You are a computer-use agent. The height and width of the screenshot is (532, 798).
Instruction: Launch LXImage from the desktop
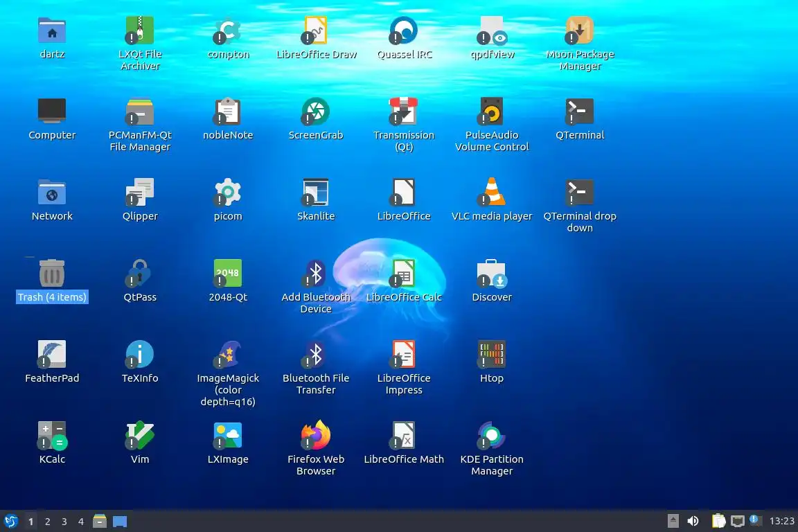click(228, 435)
